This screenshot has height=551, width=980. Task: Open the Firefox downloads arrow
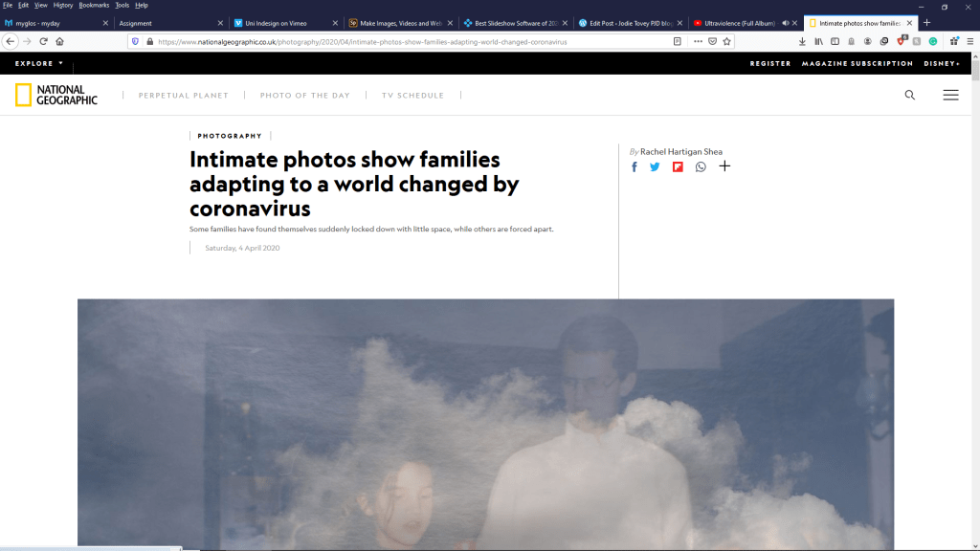point(802,41)
